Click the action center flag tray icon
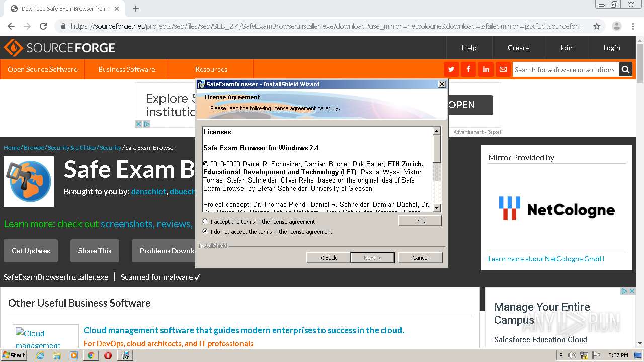Screen dimensions: 644x362 (x=596, y=355)
